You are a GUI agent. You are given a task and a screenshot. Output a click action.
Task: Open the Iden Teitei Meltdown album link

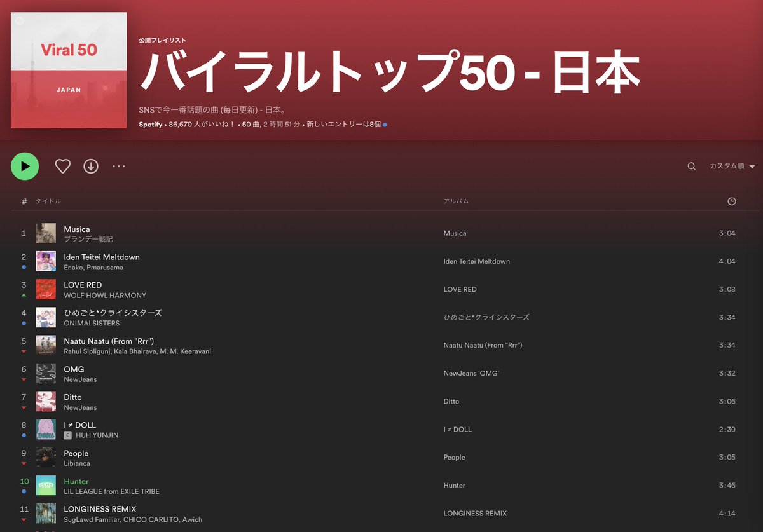[x=476, y=261]
